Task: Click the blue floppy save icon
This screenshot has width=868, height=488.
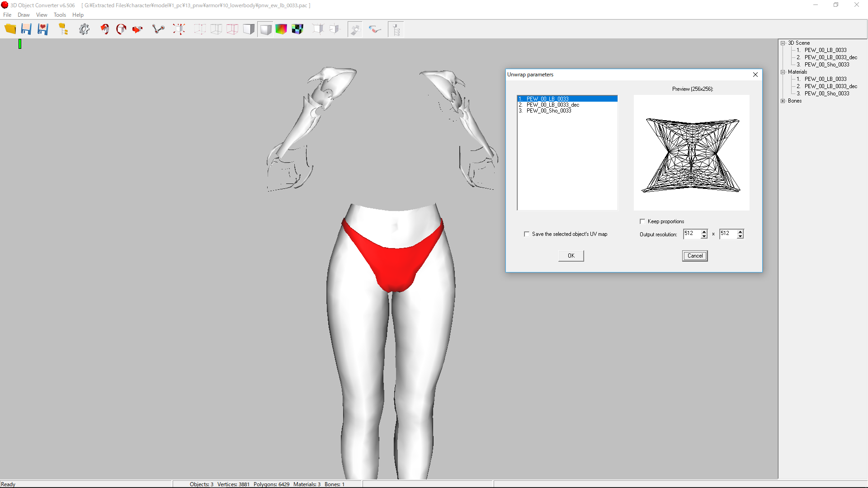Action: tap(26, 29)
